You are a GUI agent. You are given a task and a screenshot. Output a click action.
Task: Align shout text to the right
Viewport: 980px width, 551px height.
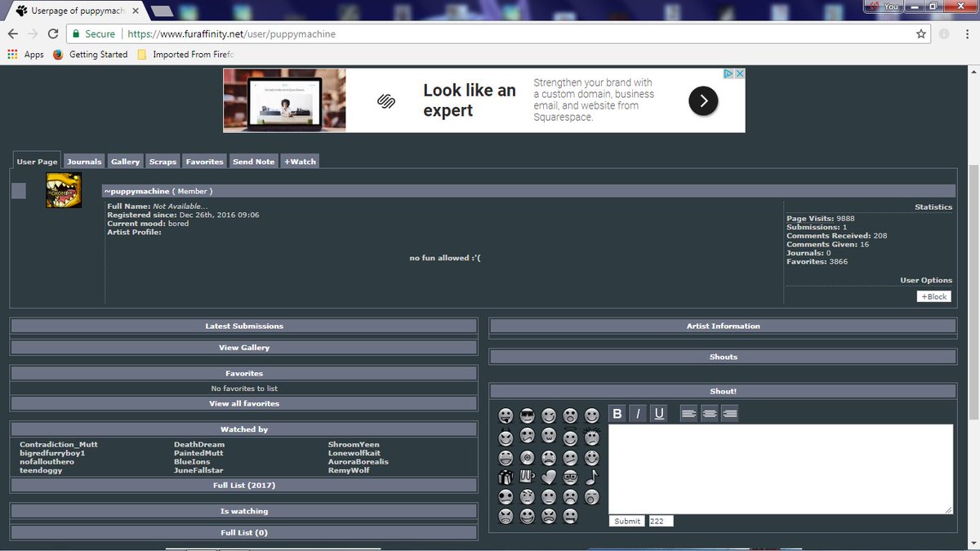[x=730, y=413]
